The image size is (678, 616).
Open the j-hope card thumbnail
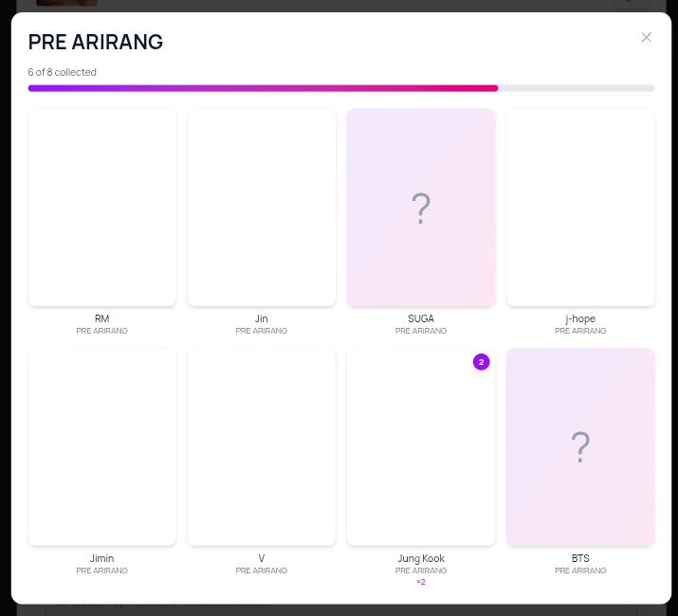pos(580,208)
